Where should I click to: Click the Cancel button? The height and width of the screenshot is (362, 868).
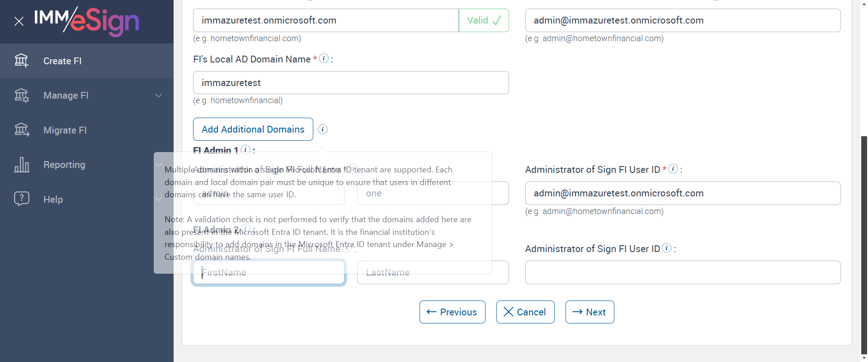click(x=525, y=312)
